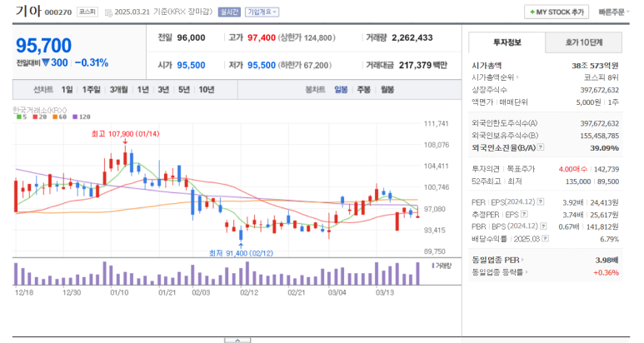Viewport: 644px width, 343px height.
Task: Click help icon next to 배당수익률 2025.03
Action: 545,238
